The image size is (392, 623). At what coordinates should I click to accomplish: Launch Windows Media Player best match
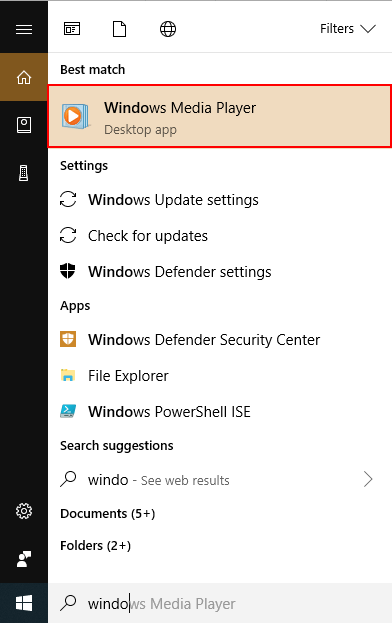point(220,116)
